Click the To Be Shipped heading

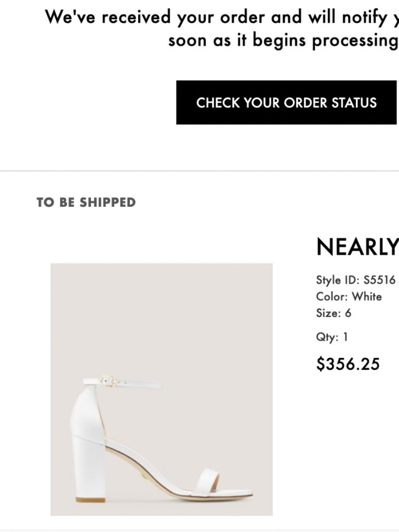pos(86,202)
